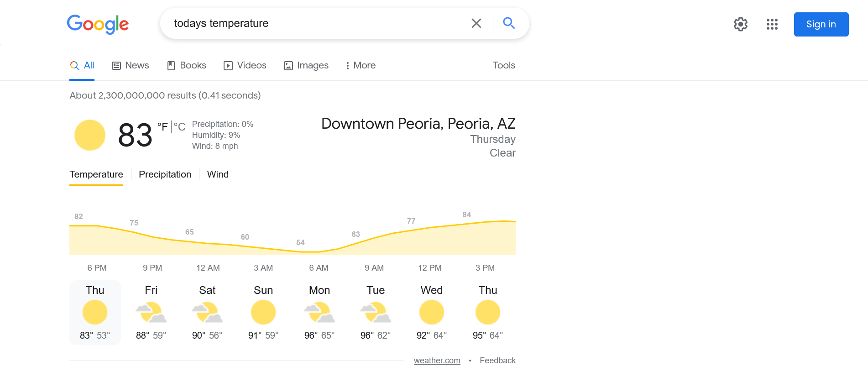Switch temperature units to Fahrenheit
The height and width of the screenshot is (377, 868).
(x=162, y=127)
